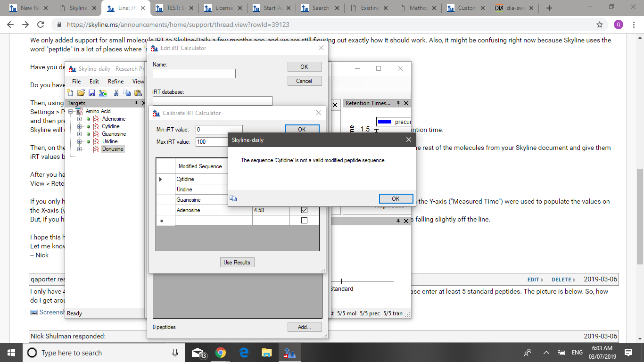Dismiss the error by clicking OK
Viewport: 644px width, 362px height.
pyautogui.click(x=396, y=198)
